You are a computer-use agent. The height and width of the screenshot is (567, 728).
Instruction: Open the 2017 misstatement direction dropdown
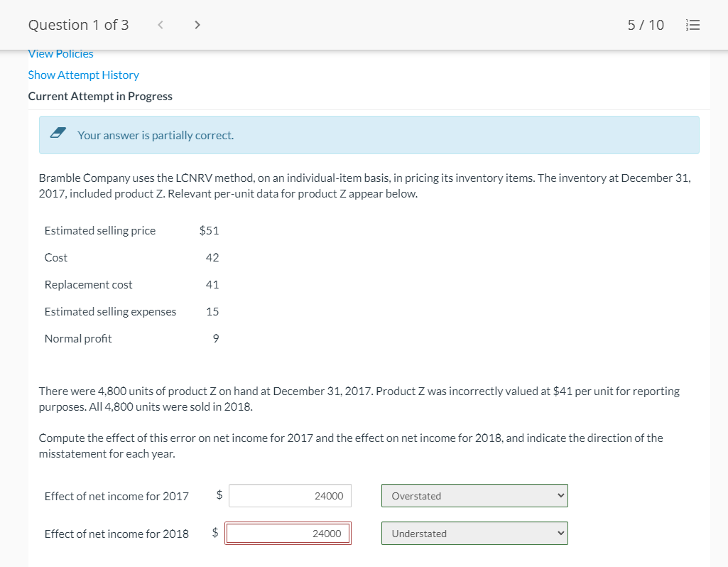474,495
